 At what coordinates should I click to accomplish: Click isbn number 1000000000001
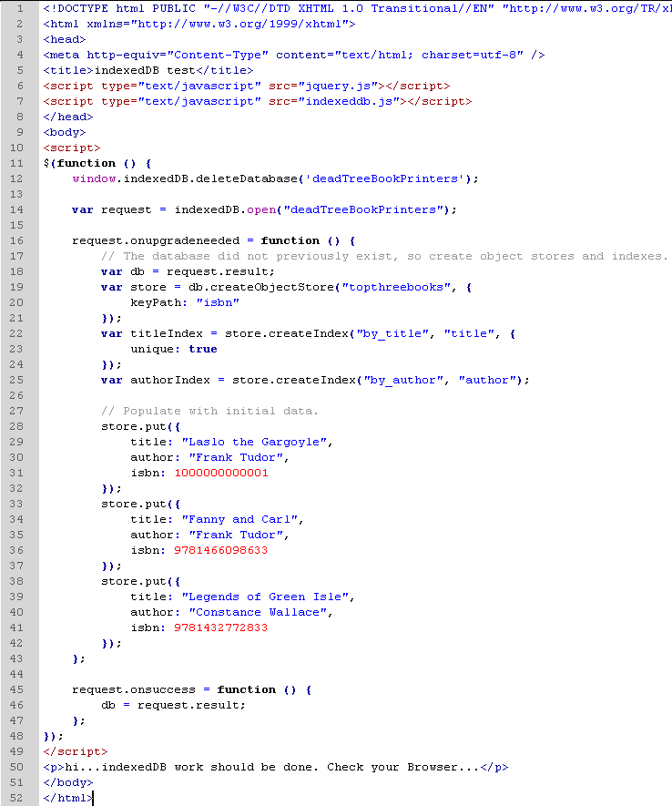221,473
